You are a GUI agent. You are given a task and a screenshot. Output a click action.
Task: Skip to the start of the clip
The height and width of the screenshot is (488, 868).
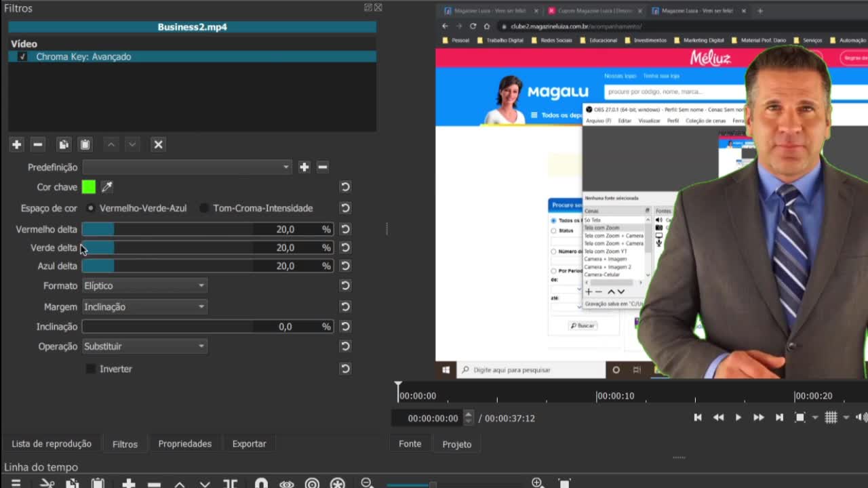point(698,418)
